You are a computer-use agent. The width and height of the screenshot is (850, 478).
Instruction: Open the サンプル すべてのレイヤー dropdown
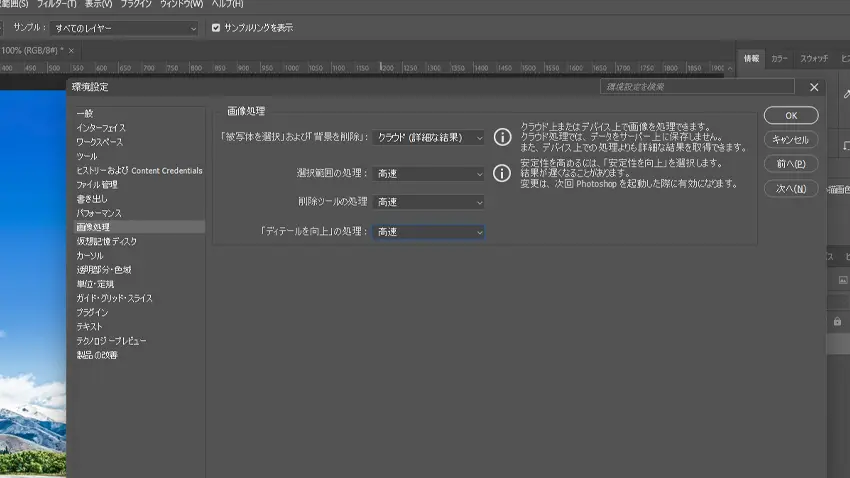[124, 28]
